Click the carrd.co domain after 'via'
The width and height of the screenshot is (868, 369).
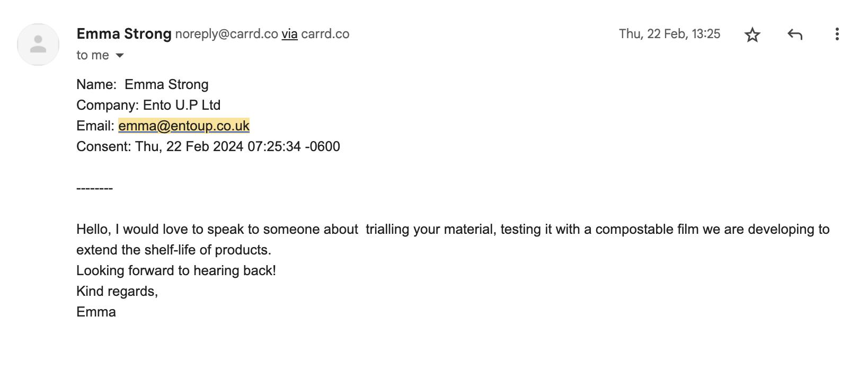click(325, 34)
